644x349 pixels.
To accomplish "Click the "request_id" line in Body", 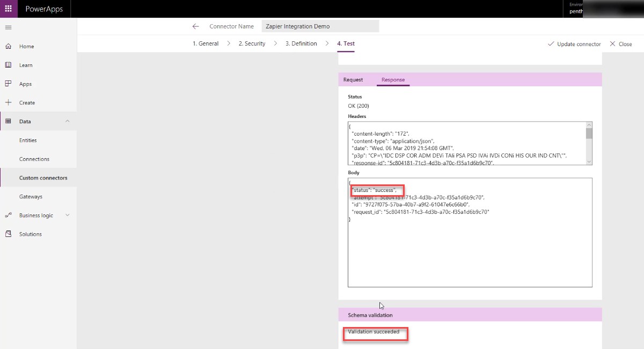I will [x=420, y=212].
